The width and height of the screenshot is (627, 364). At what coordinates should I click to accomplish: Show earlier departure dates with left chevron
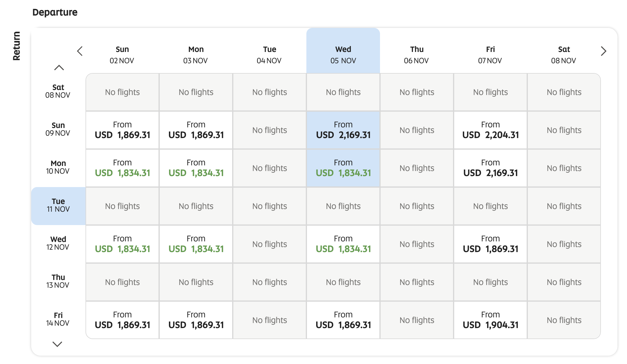80,51
